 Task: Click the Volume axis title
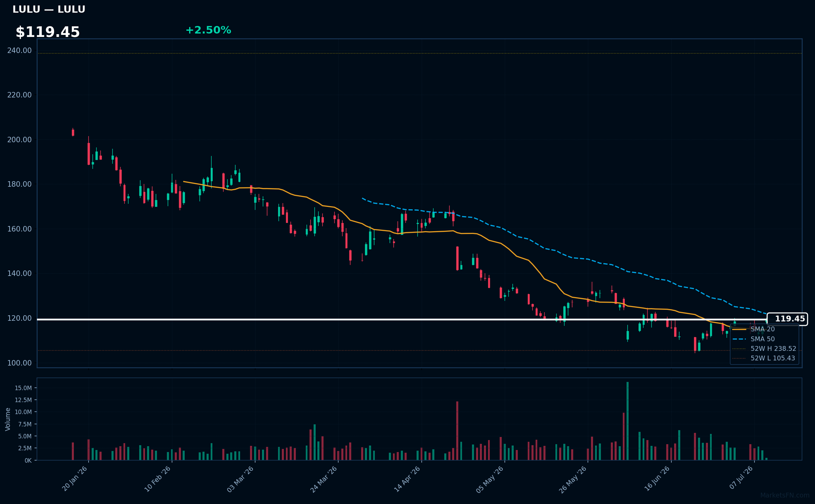click(8, 419)
